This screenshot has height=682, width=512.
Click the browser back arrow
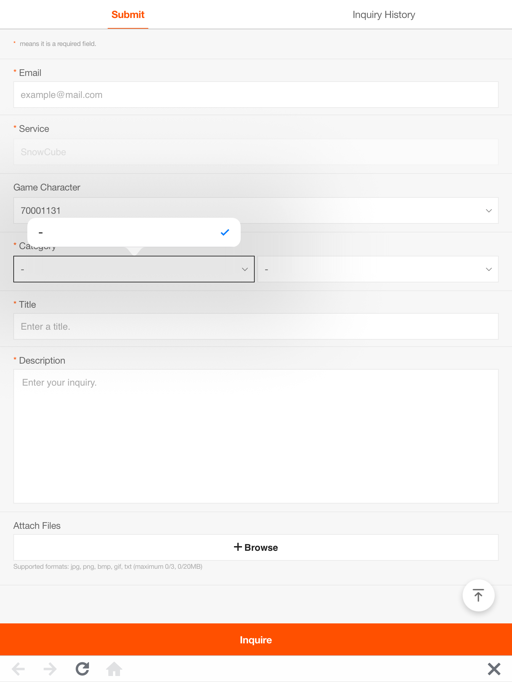18,669
